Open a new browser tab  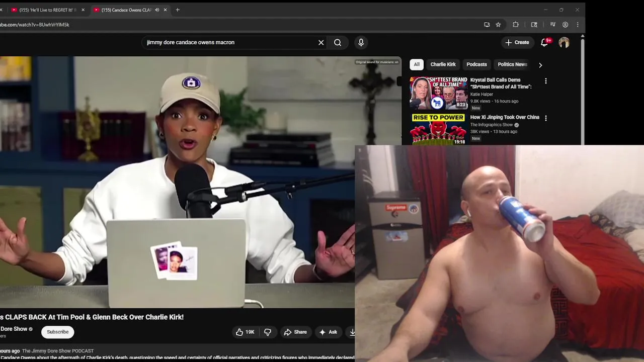(178, 10)
